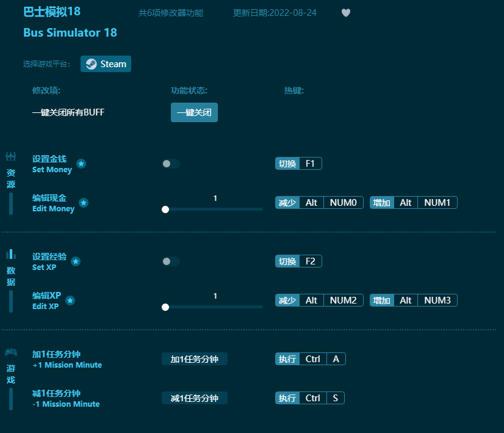Image resolution: width=504 pixels, height=433 pixels.
Task: Click the 切换 F2 hotkey box
Action: pos(298,261)
